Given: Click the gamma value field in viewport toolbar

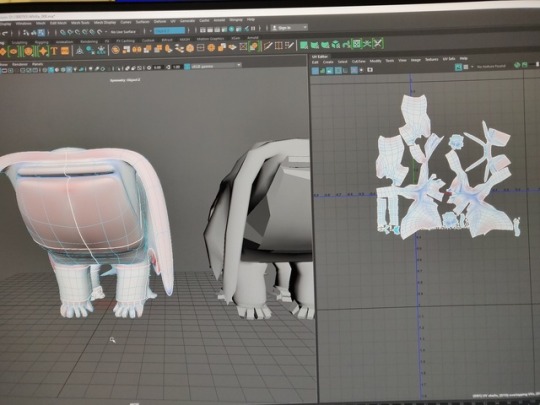Looking at the screenshot, I should coord(177,67).
